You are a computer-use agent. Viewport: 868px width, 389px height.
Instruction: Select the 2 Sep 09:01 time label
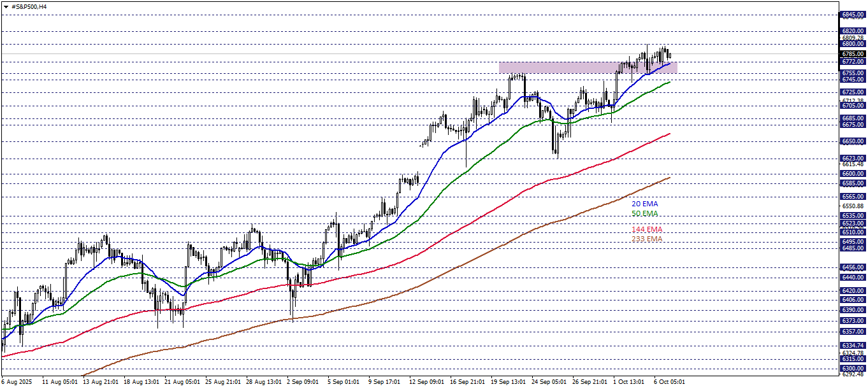(x=302, y=382)
